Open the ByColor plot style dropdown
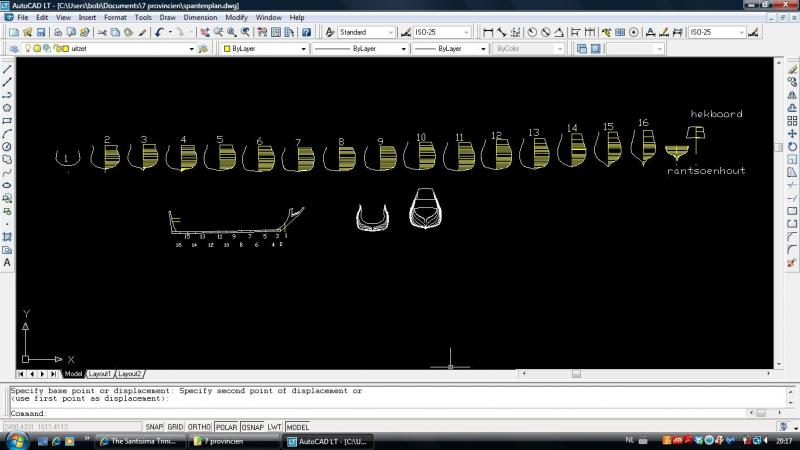The image size is (800, 450). click(560, 48)
